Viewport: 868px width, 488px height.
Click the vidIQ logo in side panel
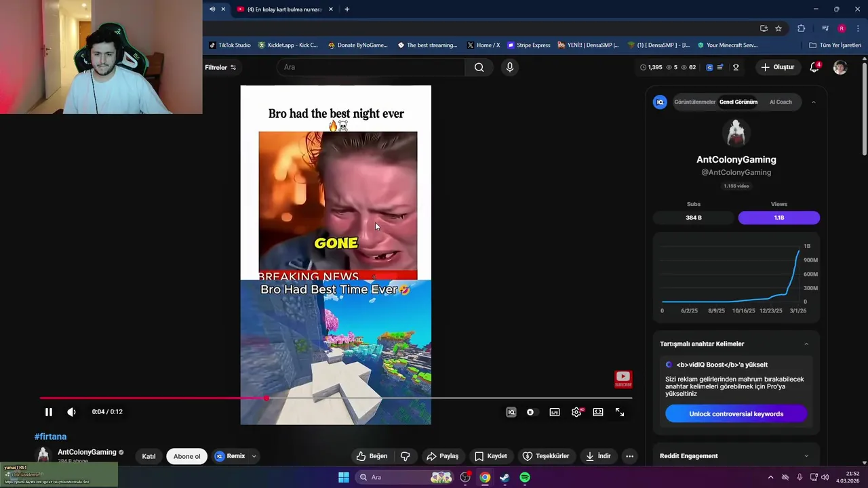coord(660,102)
